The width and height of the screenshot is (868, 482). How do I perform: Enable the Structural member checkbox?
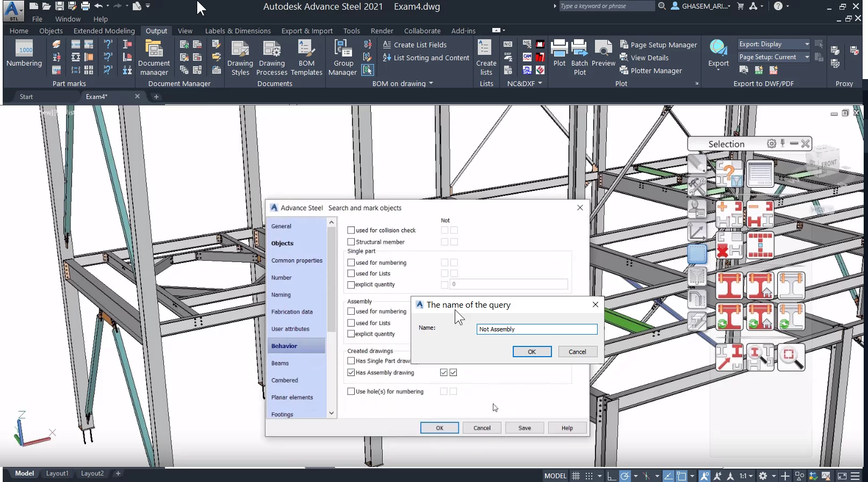click(x=351, y=242)
